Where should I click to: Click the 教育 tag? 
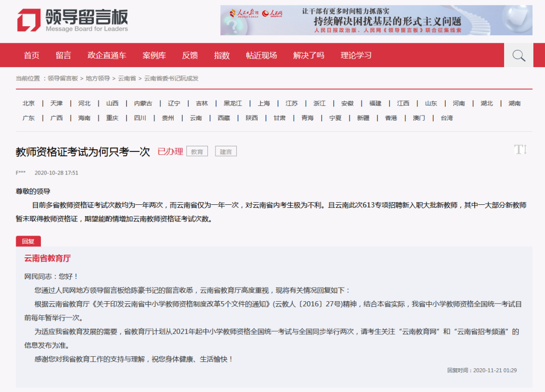[x=197, y=150]
